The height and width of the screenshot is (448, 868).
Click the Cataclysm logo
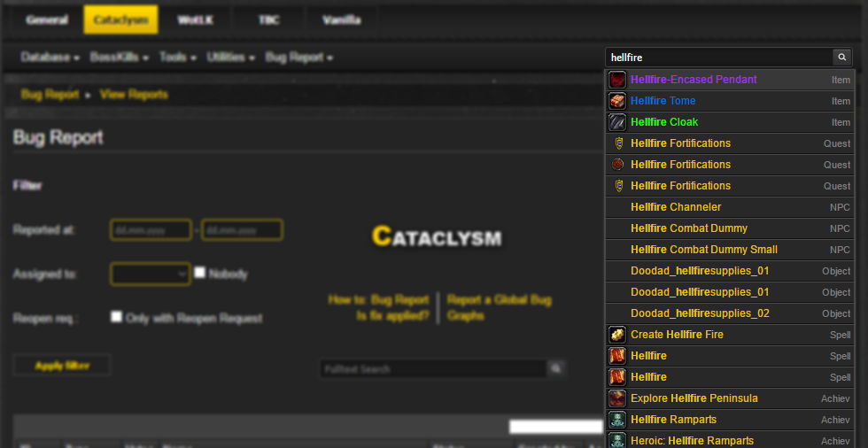437,236
